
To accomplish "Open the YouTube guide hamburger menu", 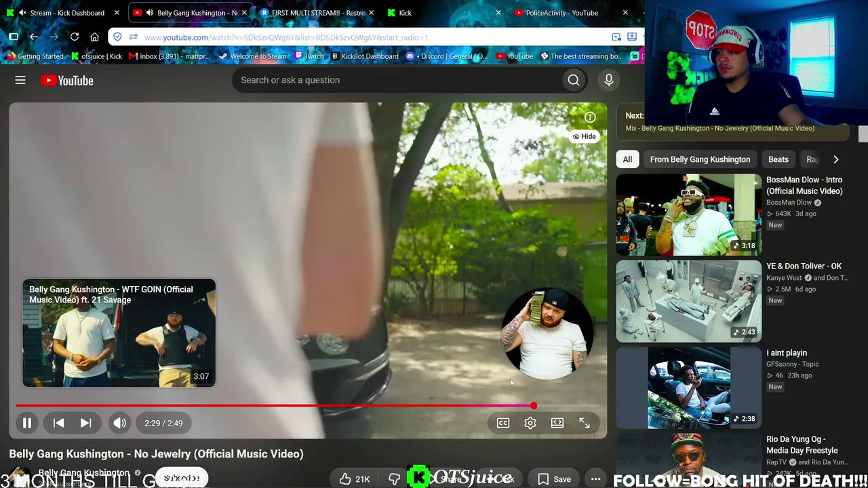I will pyautogui.click(x=20, y=80).
